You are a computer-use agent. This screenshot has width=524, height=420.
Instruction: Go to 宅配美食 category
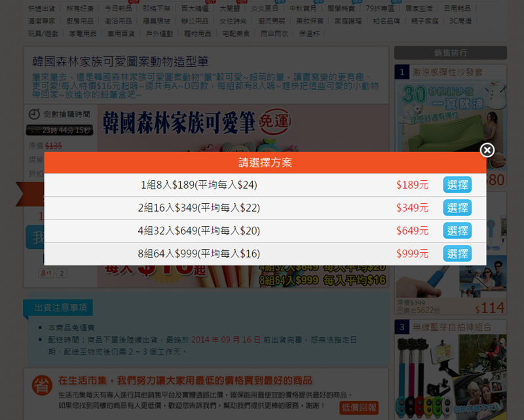236,34
